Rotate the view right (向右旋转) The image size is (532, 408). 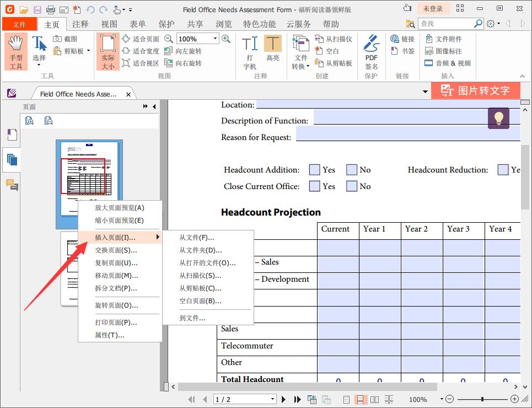coord(183,63)
